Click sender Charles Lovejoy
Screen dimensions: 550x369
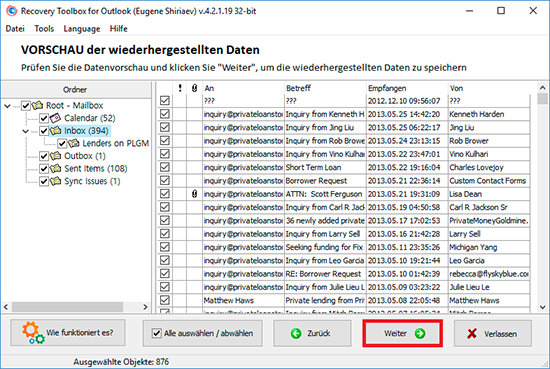476,167
